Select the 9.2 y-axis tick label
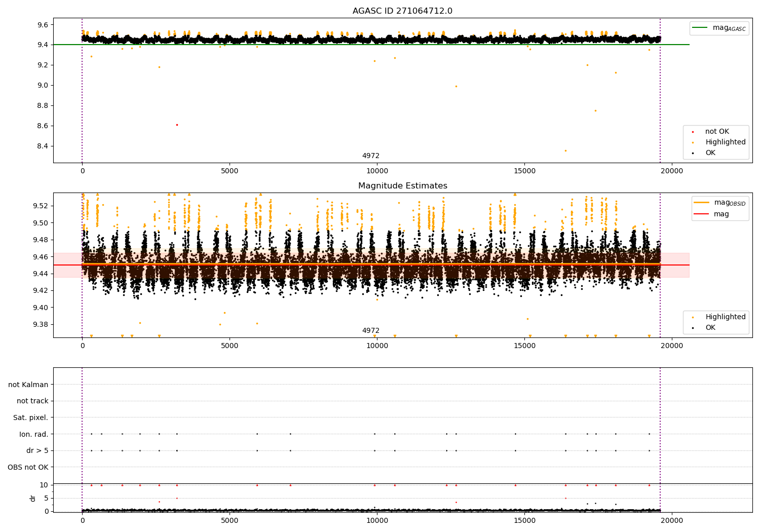Image resolution: width=760 pixels, height=532 pixels. (x=42, y=65)
